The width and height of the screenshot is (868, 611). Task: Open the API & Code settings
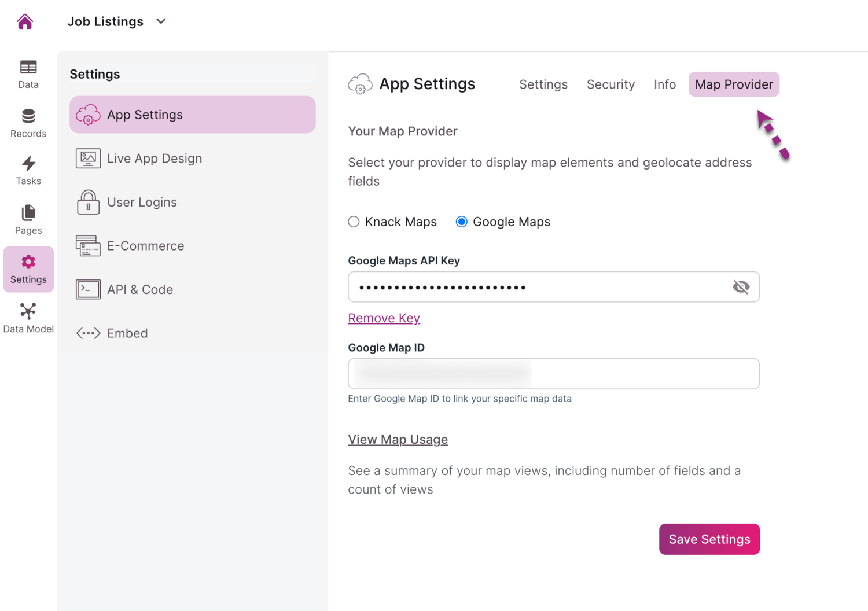pos(139,290)
